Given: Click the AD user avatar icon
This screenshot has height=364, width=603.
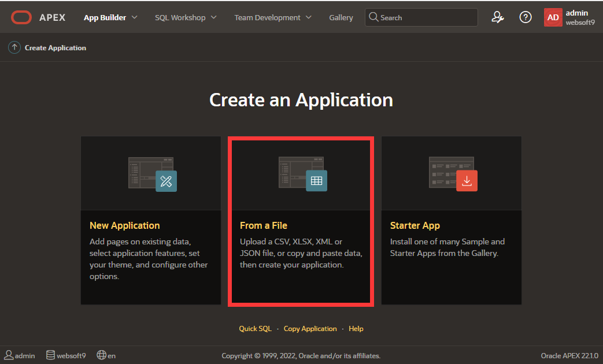Looking at the screenshot, I should [553, 17].
